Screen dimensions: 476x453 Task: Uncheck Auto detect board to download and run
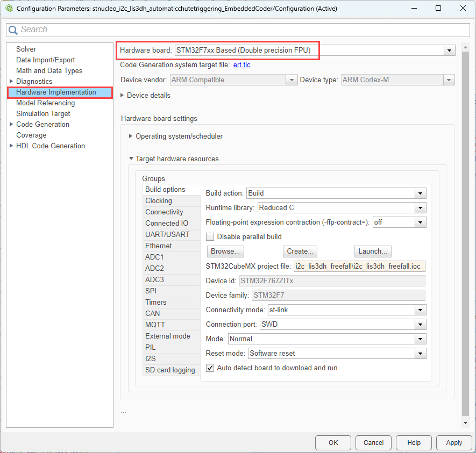click(x=210, y=368)
